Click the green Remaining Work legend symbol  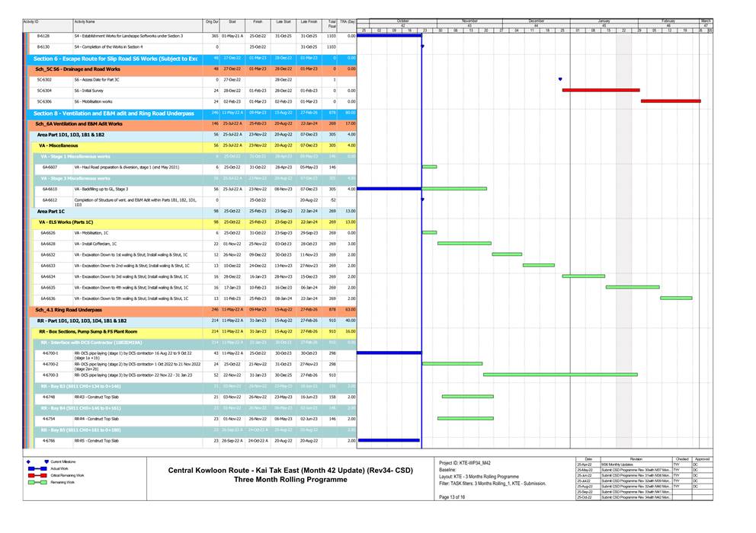pyautogui.click(x=37, y=483)
